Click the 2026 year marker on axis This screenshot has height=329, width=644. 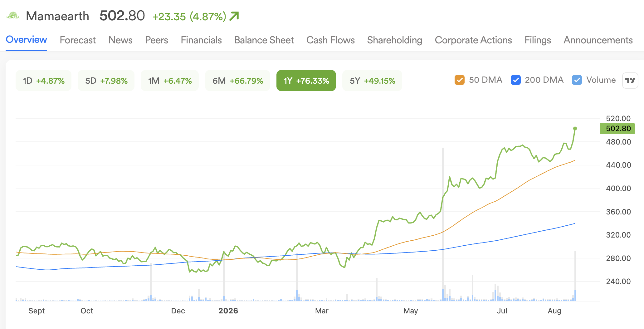pos(228,311)
